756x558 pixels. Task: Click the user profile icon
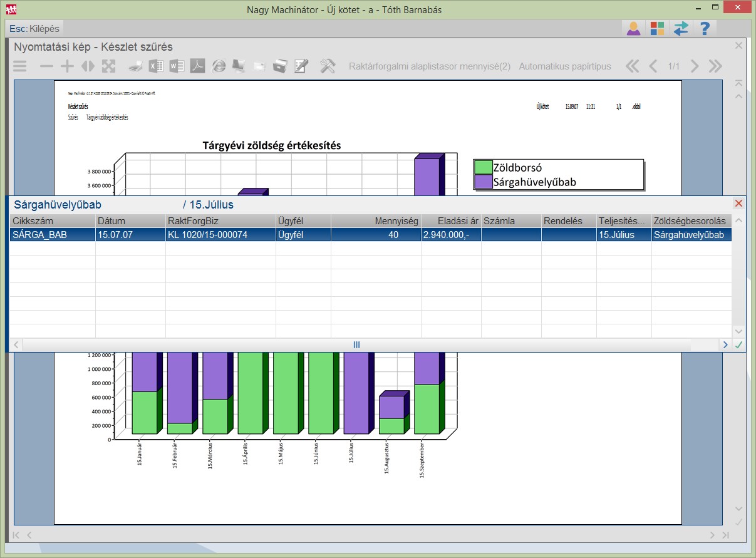[x=634, y=29]
